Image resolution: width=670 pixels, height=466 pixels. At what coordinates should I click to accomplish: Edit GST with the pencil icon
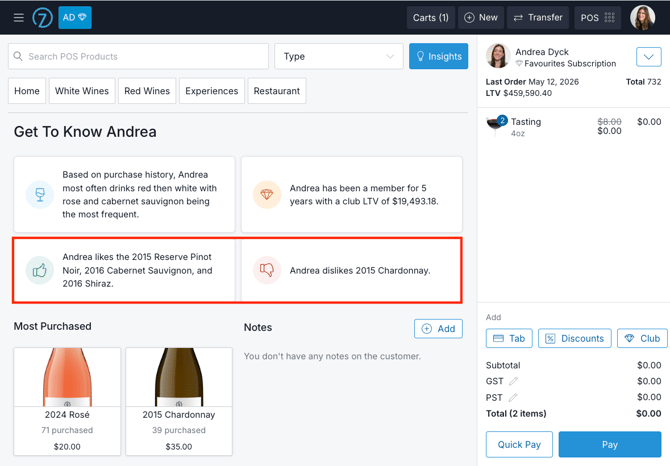[x=513, y=381]
